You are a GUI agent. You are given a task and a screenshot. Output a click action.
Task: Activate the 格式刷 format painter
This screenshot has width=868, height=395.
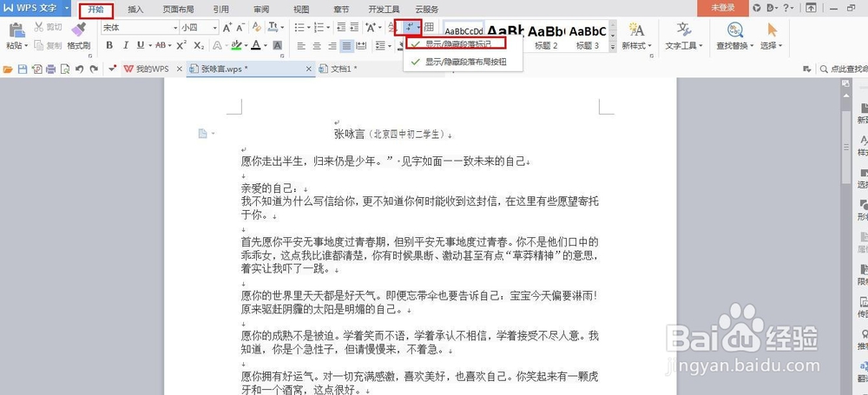(x=79, y=36)
